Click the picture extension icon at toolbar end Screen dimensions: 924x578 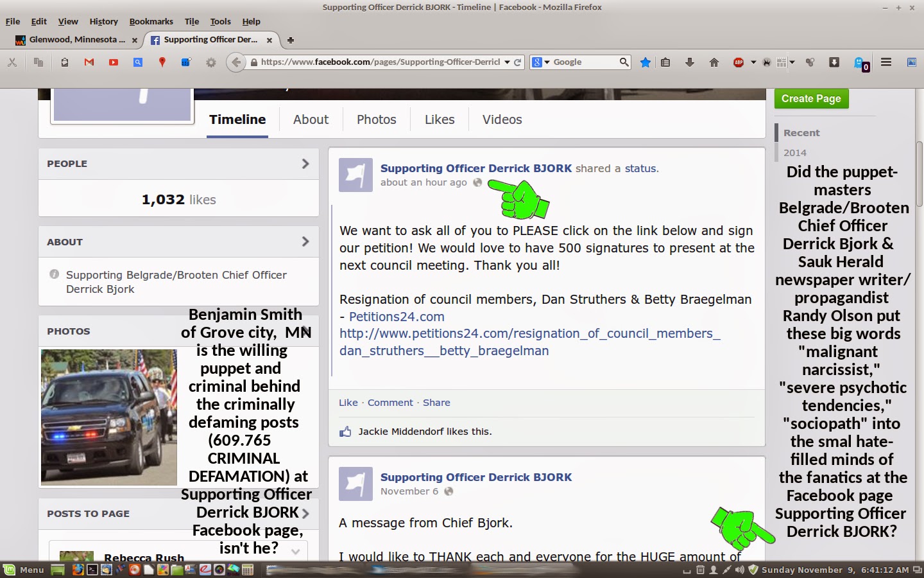click(911, 62)
